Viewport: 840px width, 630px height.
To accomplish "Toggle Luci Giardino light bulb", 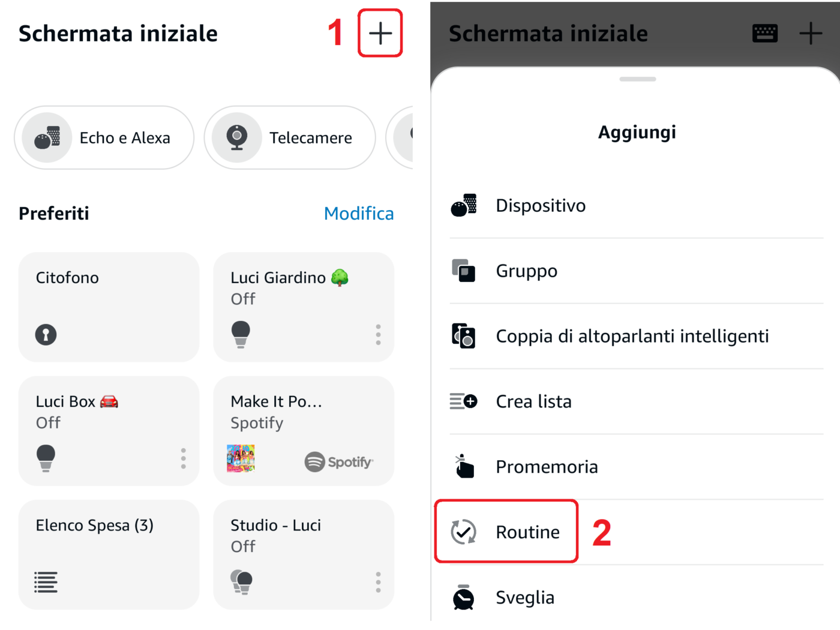I will tap(241, 334).
